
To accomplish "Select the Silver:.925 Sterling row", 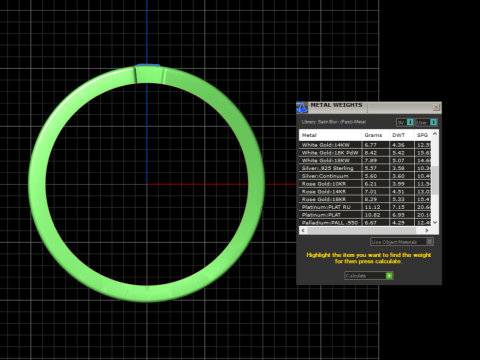I will [x=365, y=168].
